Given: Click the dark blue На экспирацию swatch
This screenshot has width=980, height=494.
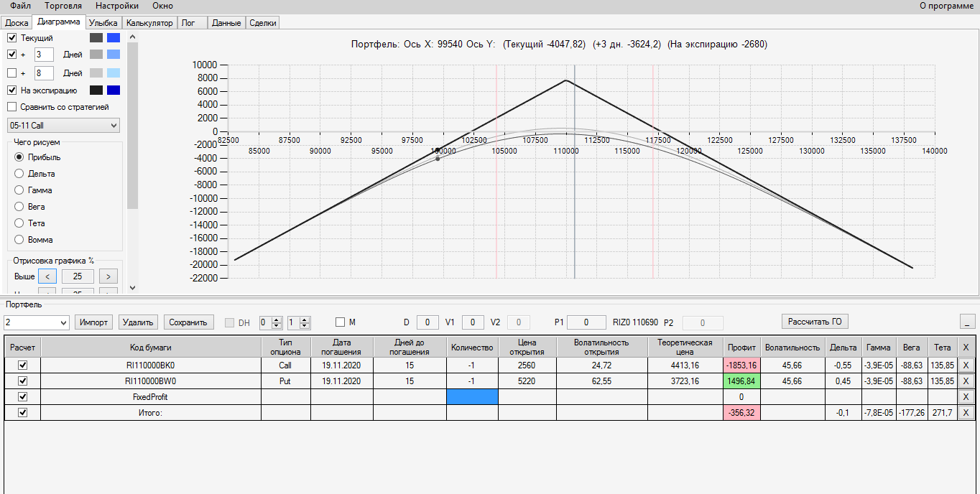Looking at the screenshot, I should coord(114,90).
